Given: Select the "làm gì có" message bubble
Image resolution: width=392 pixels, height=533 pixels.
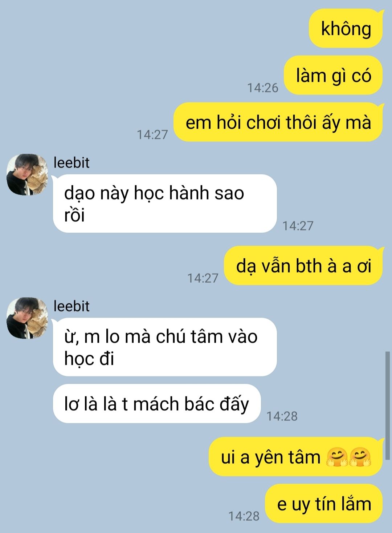Looking at the screenshot, I should pos(333,75).
